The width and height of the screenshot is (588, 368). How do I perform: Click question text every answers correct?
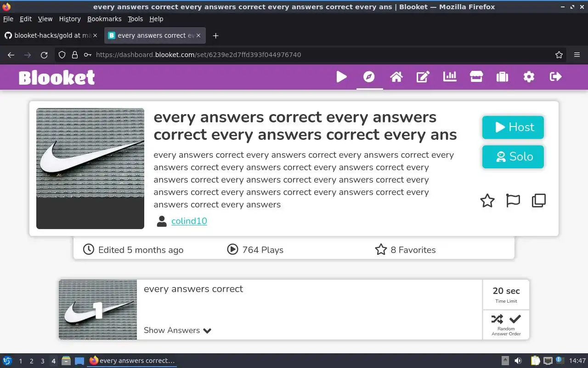[x=193, y=289]
